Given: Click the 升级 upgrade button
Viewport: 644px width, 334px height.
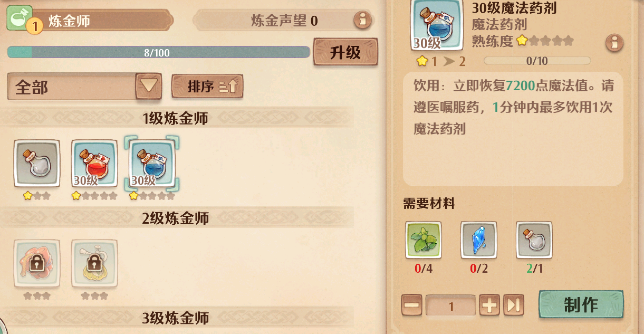Looking at the screenshot, I should click(x=345, y=52).
